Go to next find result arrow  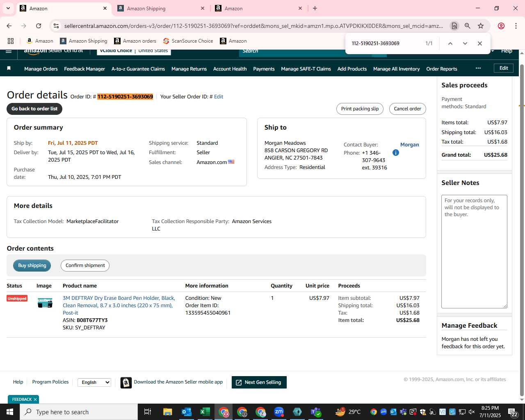tap(465, 43)
